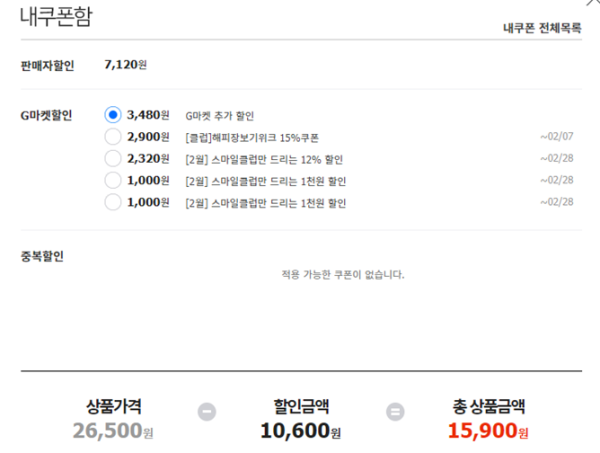The width and height of the screenshot is (600, 453).
Task: Select the last 1,000원 1천원 할인 radio
Action: pyautogui.click(x=113, y=202)
